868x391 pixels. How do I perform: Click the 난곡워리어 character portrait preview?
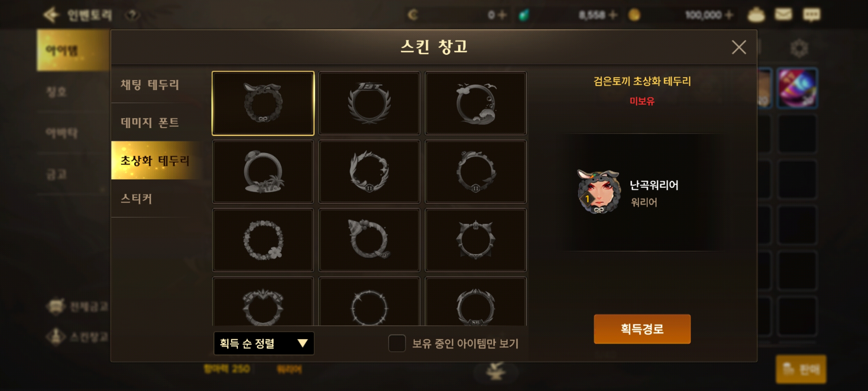(x=598, y=192)
